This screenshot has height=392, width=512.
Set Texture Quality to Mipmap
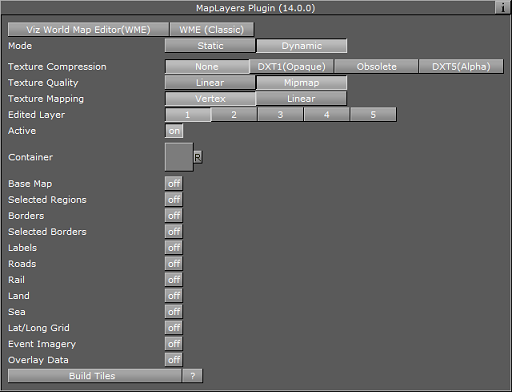point(302,83)
